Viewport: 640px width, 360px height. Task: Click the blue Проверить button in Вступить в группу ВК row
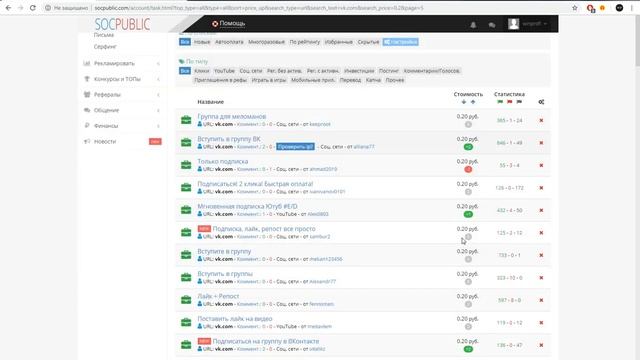pyautogui.click(x=296, y=147)
